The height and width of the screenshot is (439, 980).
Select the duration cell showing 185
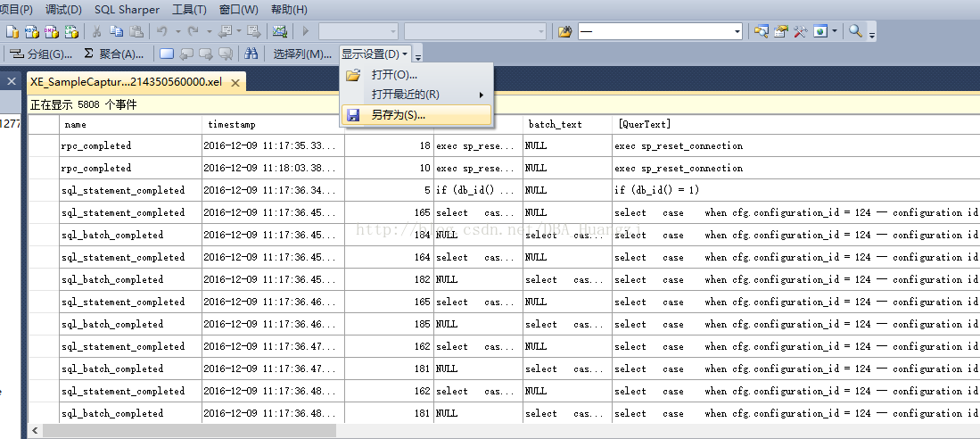point(389,324)
